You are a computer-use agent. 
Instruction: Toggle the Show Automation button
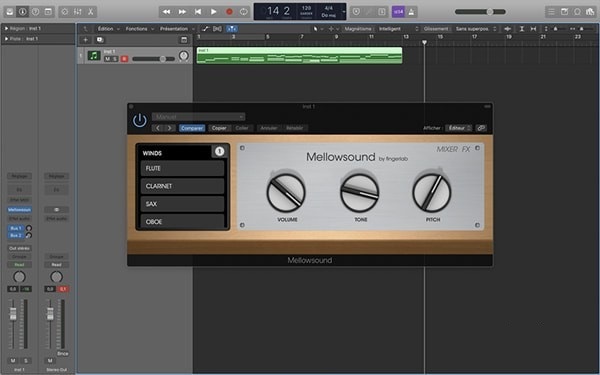pyautogui.click(x=205, y=29)
